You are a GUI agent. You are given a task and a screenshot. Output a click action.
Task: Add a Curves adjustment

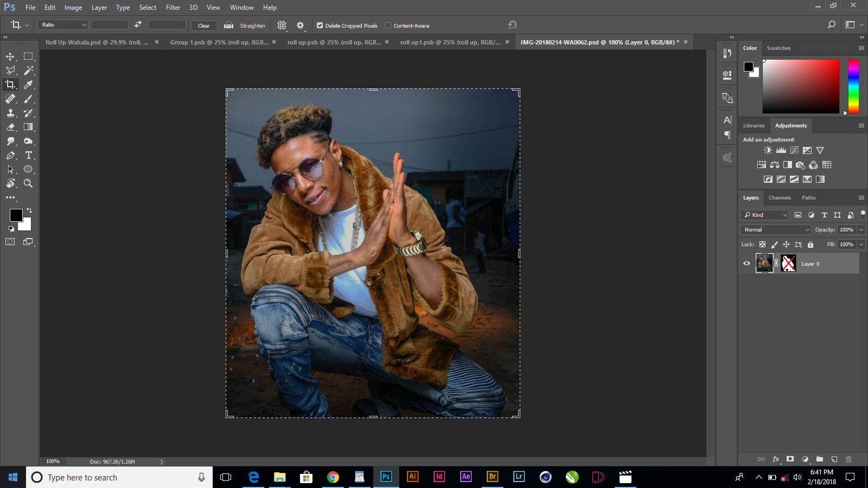point(794,150)
